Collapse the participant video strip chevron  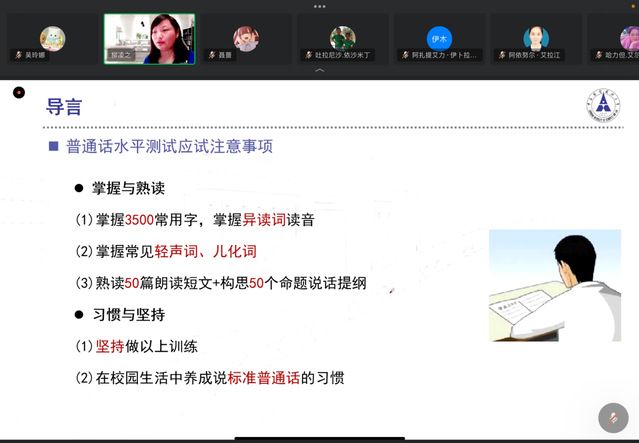click(319, 71)
